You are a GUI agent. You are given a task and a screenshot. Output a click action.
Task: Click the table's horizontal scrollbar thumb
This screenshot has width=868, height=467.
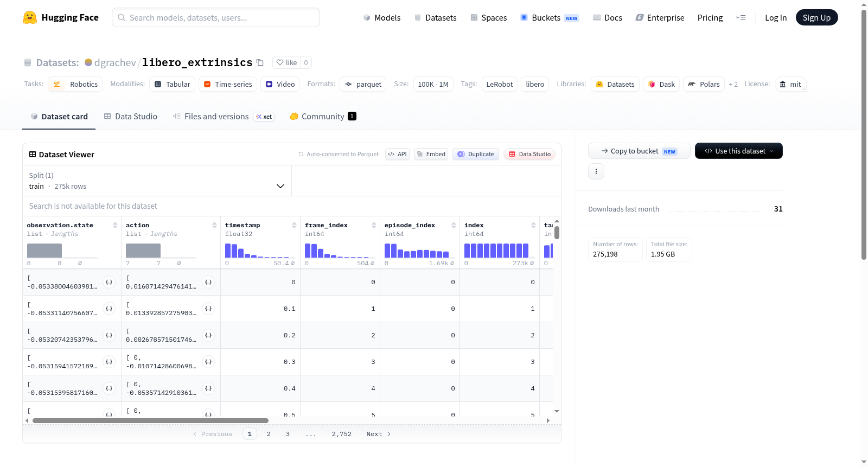pyautogui.click(x=150, y=420)
